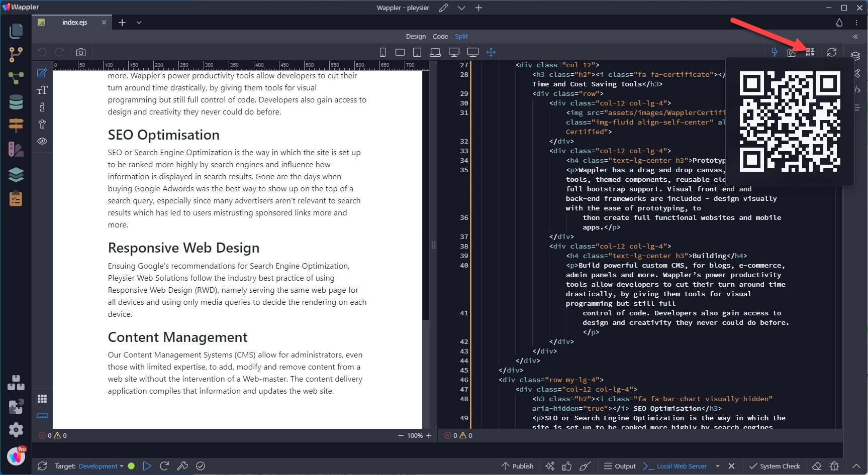Switch to Split view
This screenshot has height=475, width=868.
pos(461,37)
